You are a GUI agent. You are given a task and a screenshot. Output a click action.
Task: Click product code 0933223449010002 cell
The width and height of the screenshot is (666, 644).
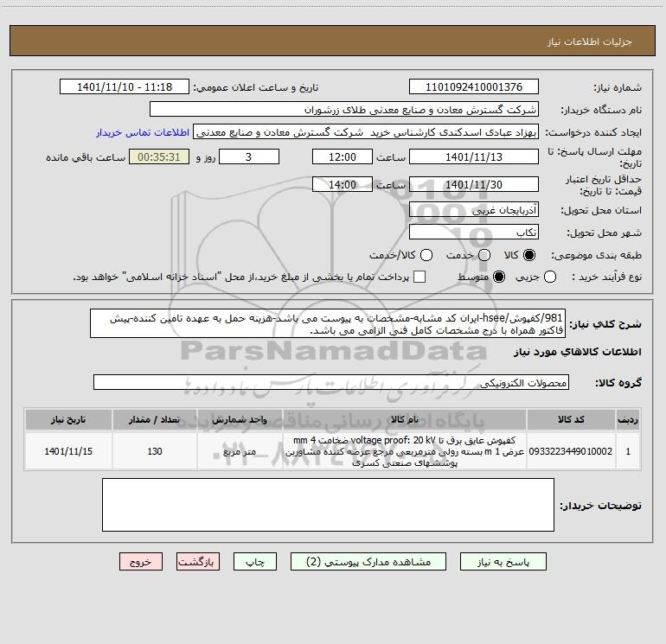571,451
